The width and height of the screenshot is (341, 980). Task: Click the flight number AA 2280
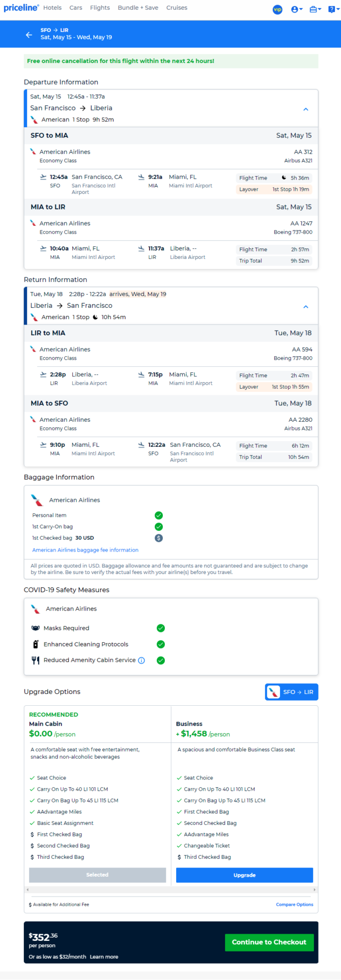click(x=300, y=420)
